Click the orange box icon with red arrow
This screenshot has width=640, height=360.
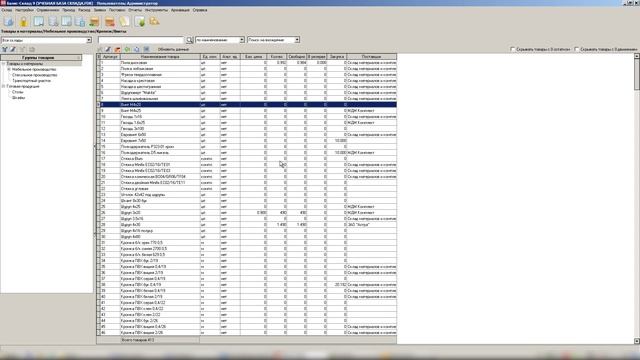pyautogui.click(x=110, y=22)
